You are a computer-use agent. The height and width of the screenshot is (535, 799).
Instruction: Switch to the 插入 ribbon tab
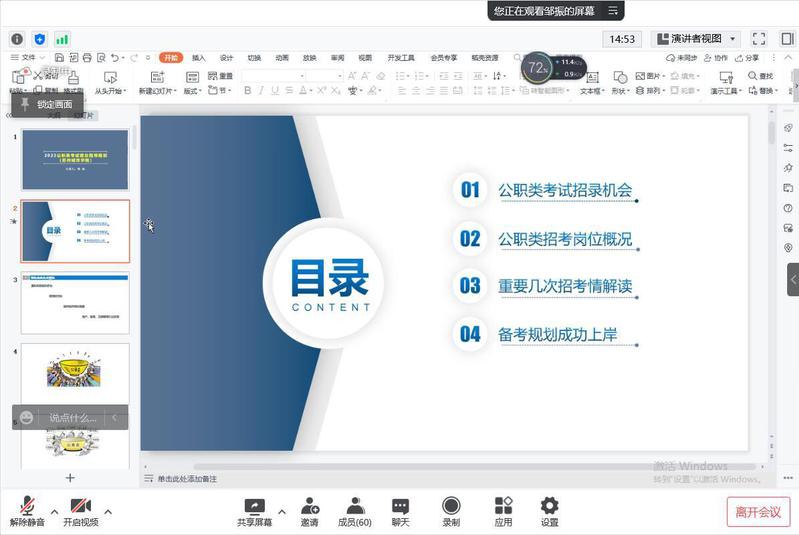pyautogui.click(x=199, y=58)
